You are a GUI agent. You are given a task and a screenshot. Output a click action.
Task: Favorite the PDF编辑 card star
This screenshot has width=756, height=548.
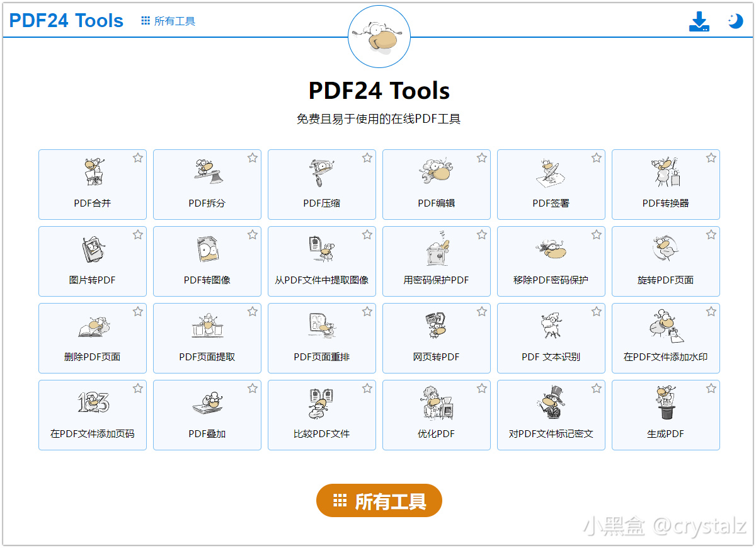click(482, 157)
